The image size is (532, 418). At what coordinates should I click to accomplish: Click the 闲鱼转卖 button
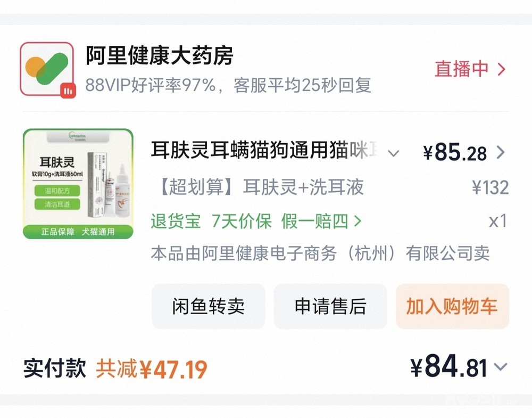208,306
